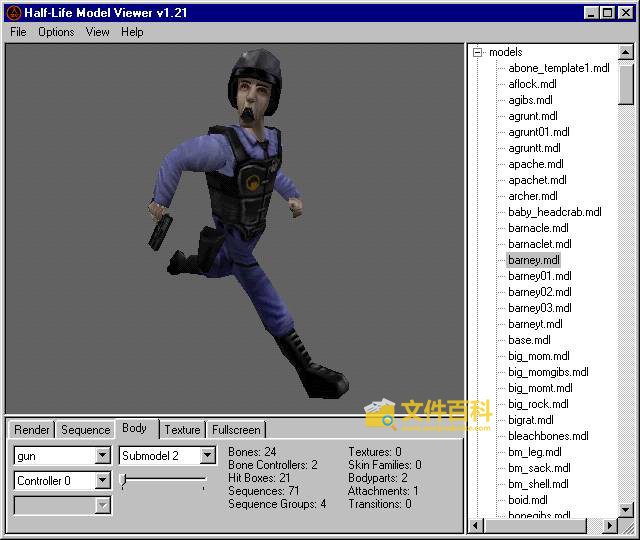Click the Half-Life app icon in title bar
The height and width of the screenshot is (540, 640).
14,13
